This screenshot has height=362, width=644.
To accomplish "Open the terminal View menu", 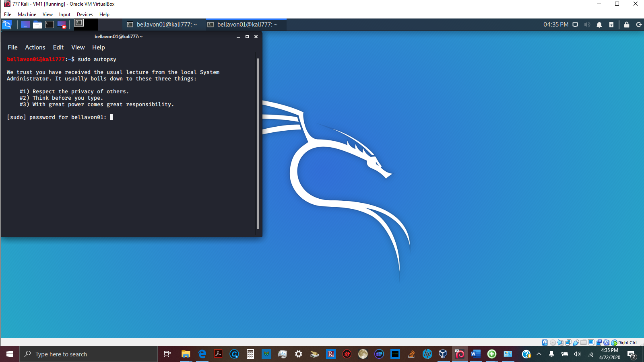I will 78,47.
